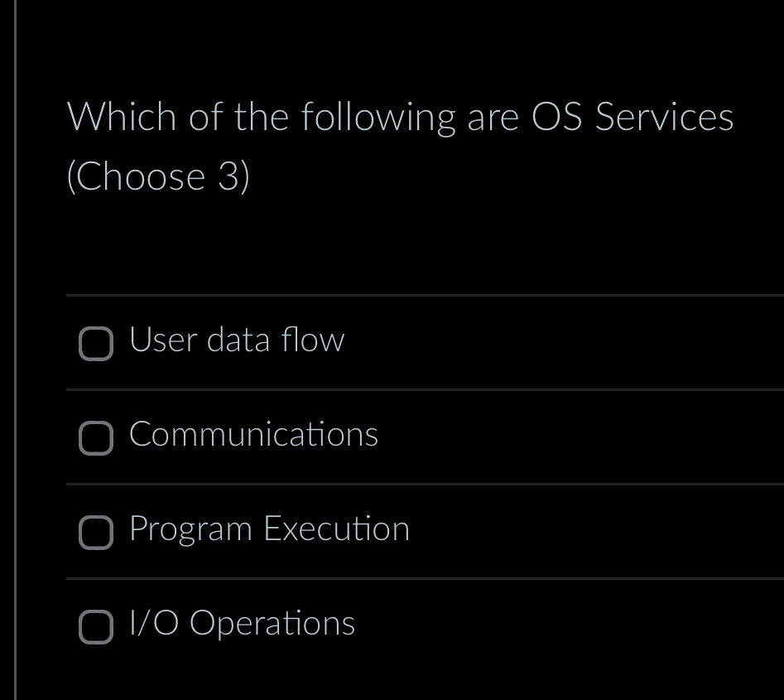Image resolution: width=784 pixels, height=700 pixels.
Task: Click empty row space right of Communications
Action: click(580, 437)
